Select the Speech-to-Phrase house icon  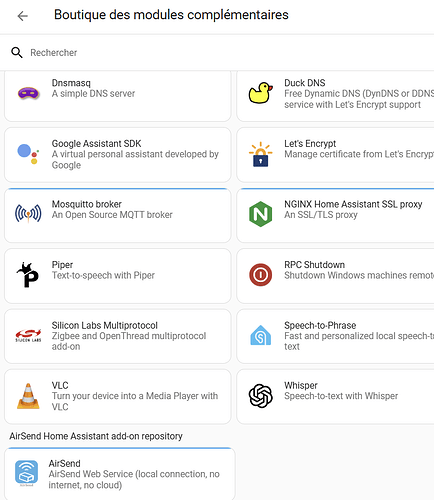tap(261, 335)
